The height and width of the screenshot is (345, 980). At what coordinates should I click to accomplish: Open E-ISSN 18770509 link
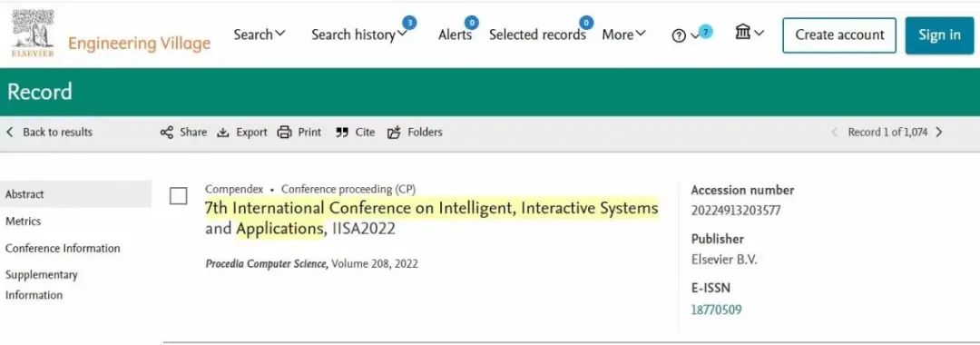[x=716, y=310]
